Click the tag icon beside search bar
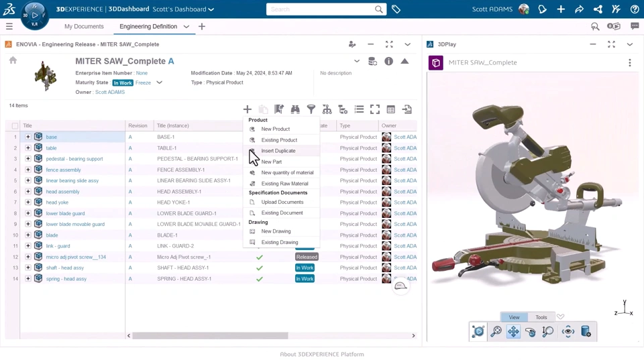 (x=396, y=9)
